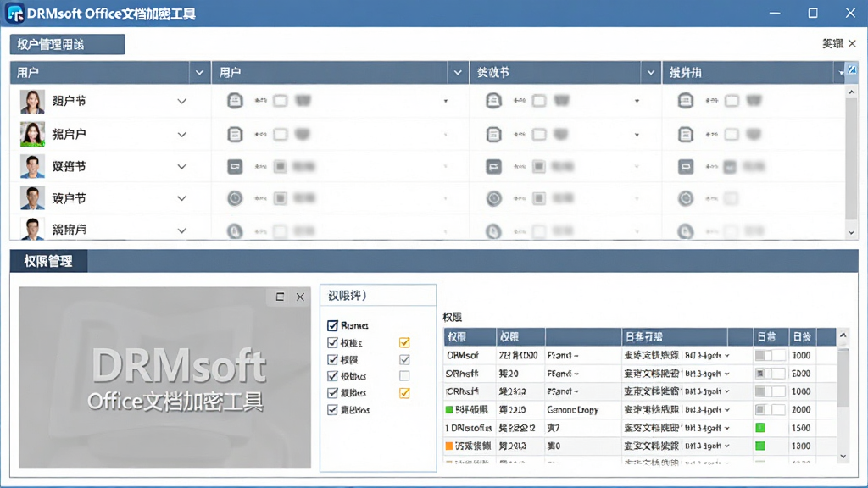Click green marker before the Genonc Lropy row
The height and width of the screenshot is (488, 868).
pyautogui.click(x=449, y=410)
